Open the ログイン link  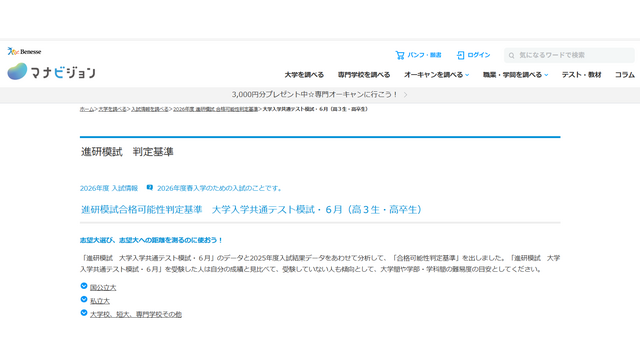(x=478, y=55)
